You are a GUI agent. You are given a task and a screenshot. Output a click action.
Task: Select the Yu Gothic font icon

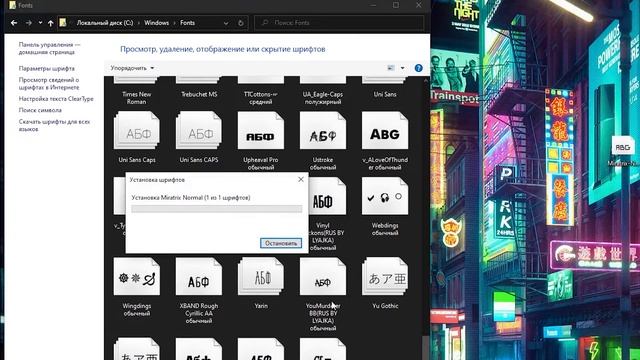(385, 276)
